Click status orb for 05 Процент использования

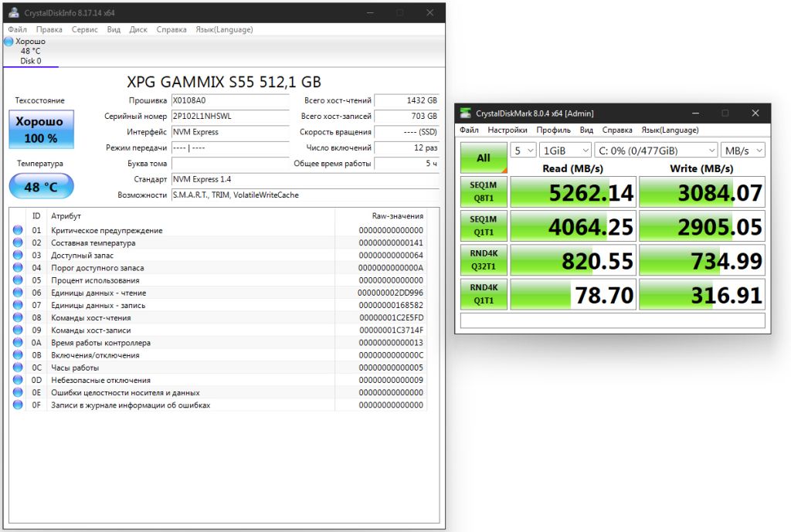pyautogui.click(x=18, y=280)
